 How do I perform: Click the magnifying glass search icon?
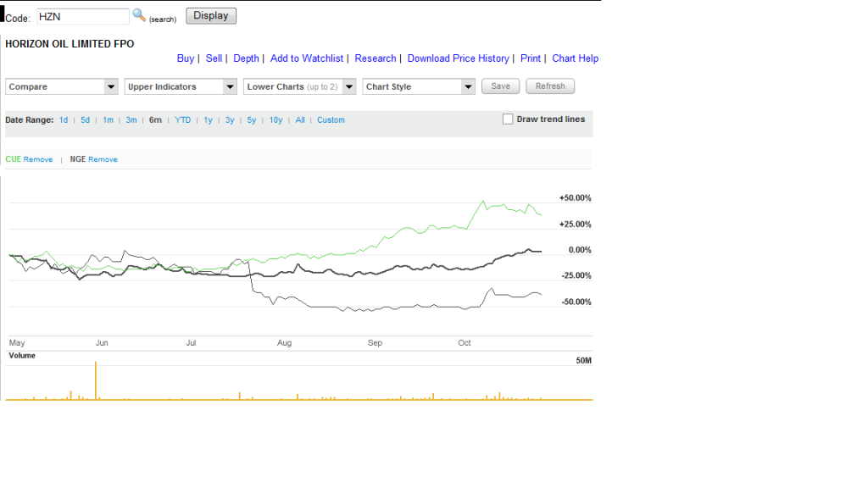click(x=140, y=15)
